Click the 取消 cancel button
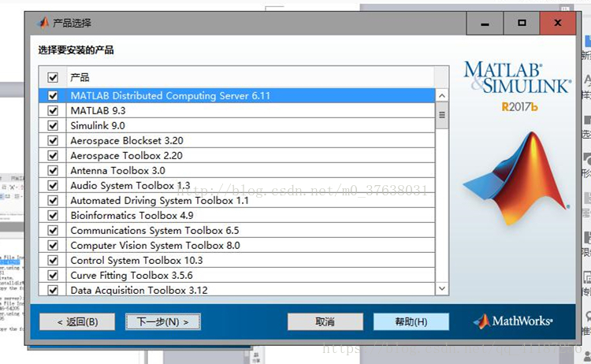Viewport: 591px width, 364px height. (x=325, y=321)
